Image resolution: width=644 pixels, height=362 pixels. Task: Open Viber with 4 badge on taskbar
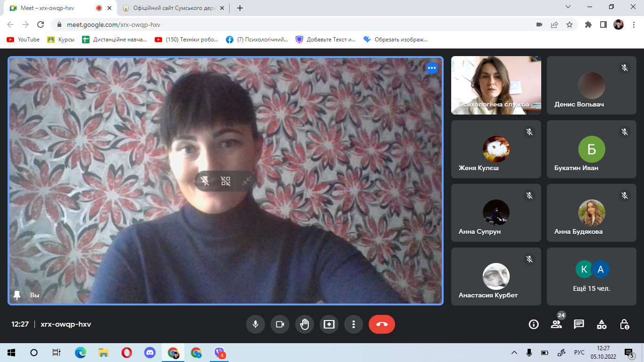tap(219, 353)
